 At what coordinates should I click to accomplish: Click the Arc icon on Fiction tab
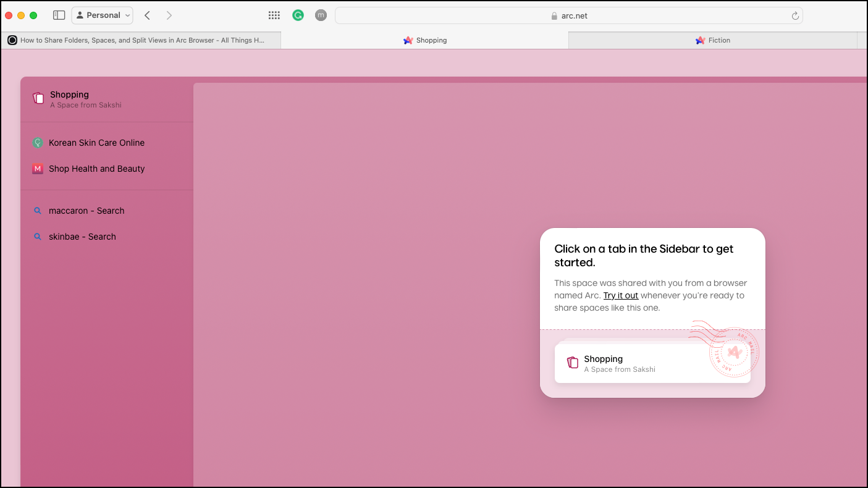(700, 40)
